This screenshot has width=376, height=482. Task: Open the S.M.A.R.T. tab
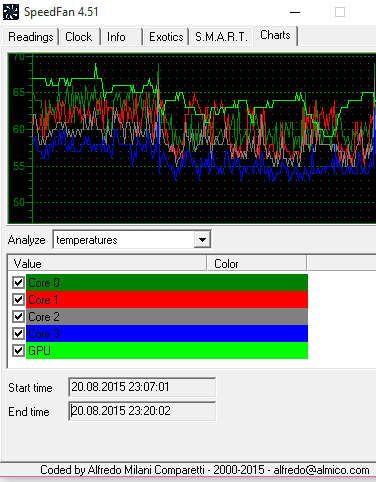(x=221, y=37)
